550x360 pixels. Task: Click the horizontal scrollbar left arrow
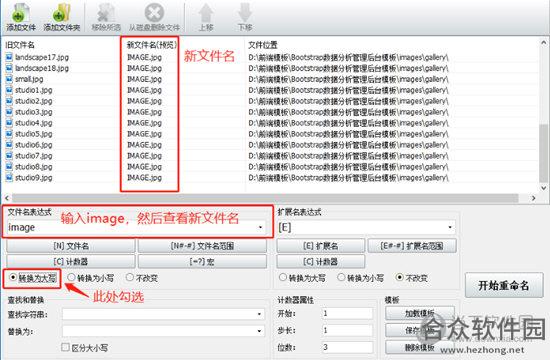click(6, 198)
